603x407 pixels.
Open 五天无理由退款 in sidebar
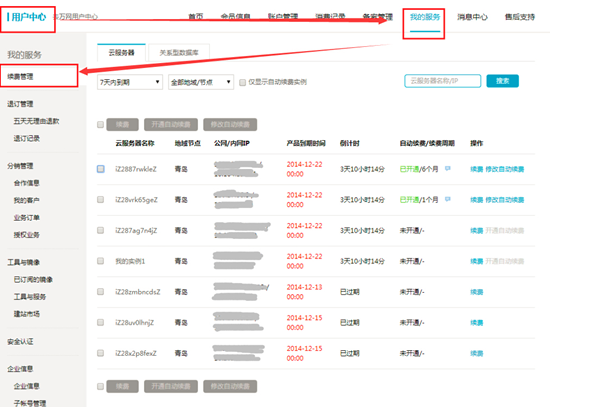(37, 120)
